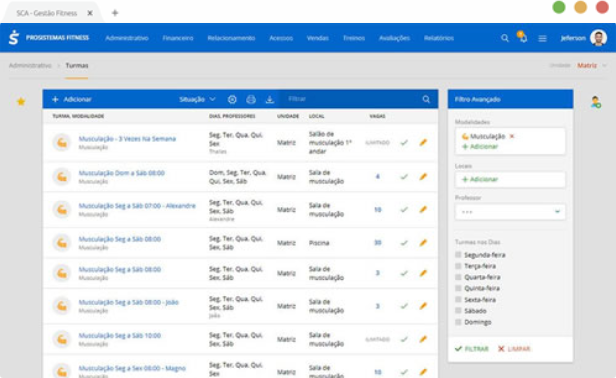Click check mark of Dom a Sáb 08:00 row

click(404, 177)
